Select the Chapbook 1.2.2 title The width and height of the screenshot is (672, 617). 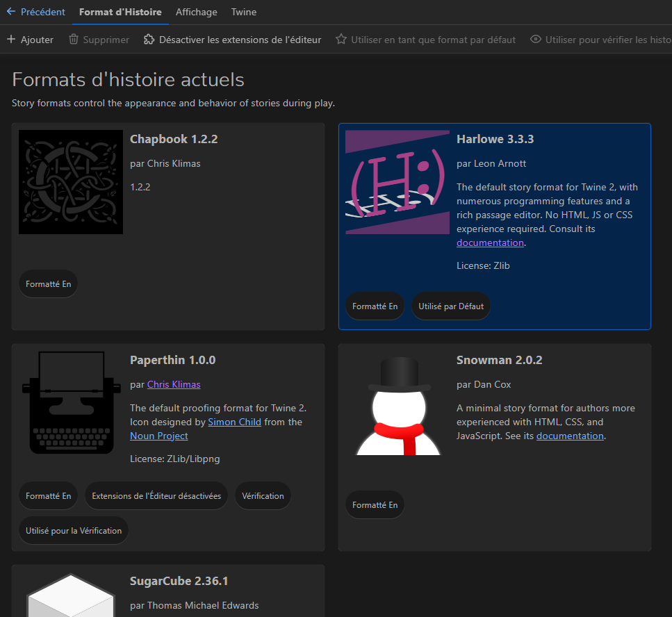(174, 139)
